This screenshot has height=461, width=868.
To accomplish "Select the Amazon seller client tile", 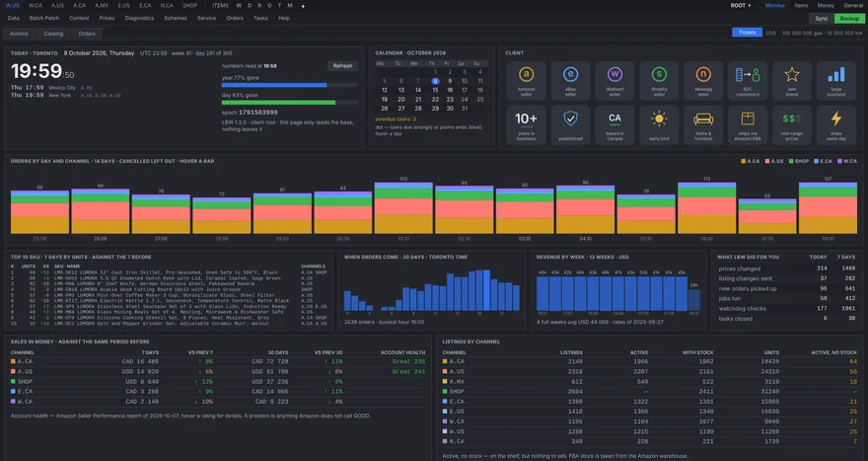I will point(526,81).
